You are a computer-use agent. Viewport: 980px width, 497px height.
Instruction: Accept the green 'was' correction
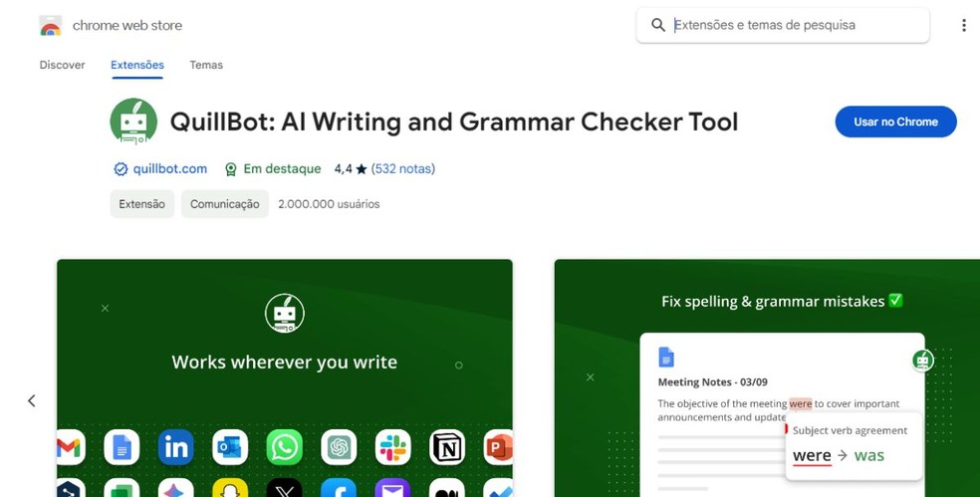pos(869,455)
